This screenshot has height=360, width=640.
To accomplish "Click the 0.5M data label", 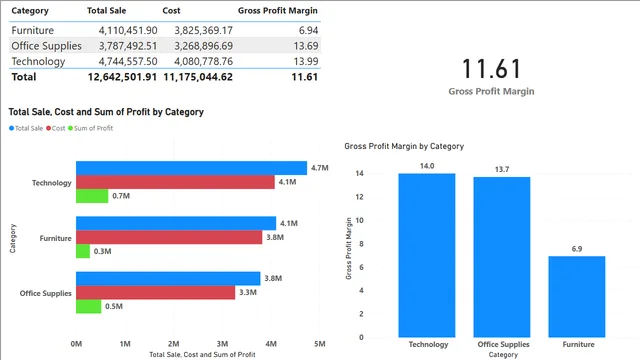I will coord(114,306).
